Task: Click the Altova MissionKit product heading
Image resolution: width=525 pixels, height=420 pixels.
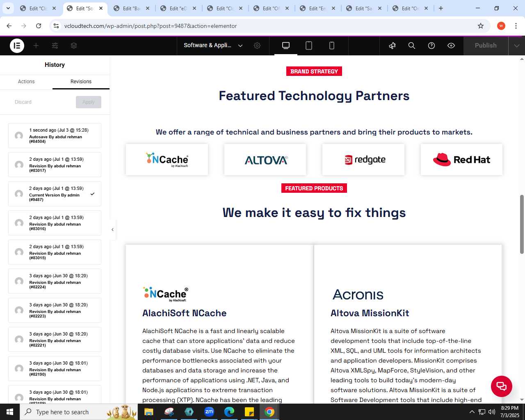Action: coord(370,313)
